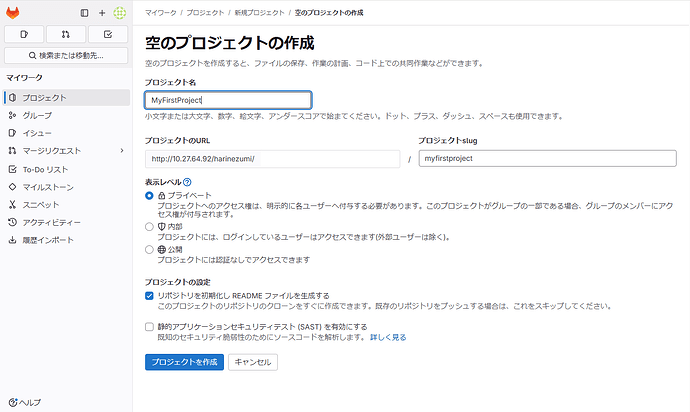Collapse the sidebar with the panel icon

click(84, 13)
